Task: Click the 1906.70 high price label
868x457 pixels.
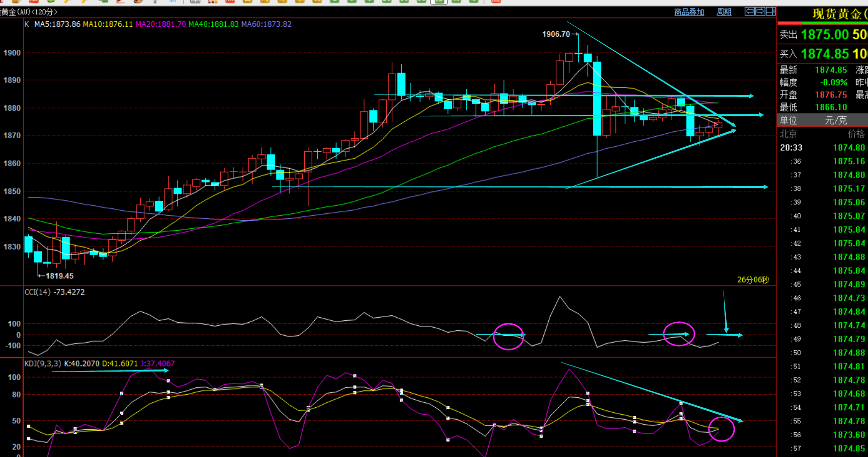Action: [x=556, y=34]
